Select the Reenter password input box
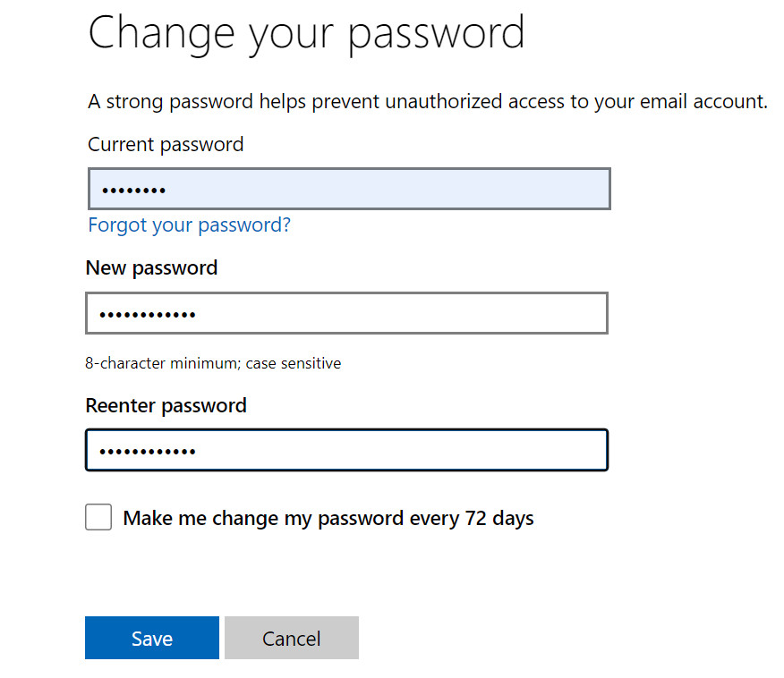This screenshot has width=784, height=678. pyautogui.click(x=346, y=450)
